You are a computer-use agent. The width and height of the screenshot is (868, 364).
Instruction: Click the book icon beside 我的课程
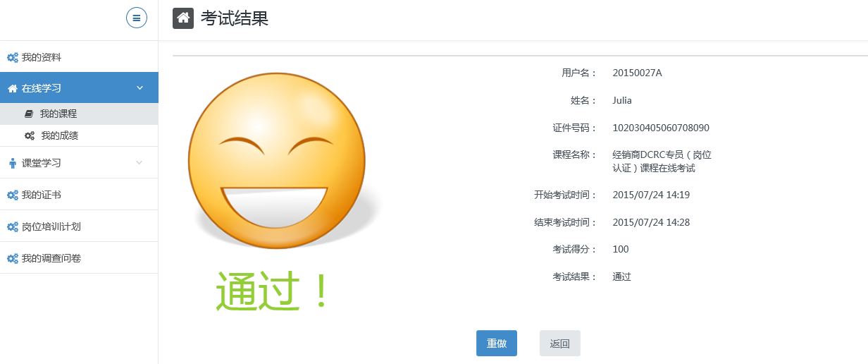[29, 114]
